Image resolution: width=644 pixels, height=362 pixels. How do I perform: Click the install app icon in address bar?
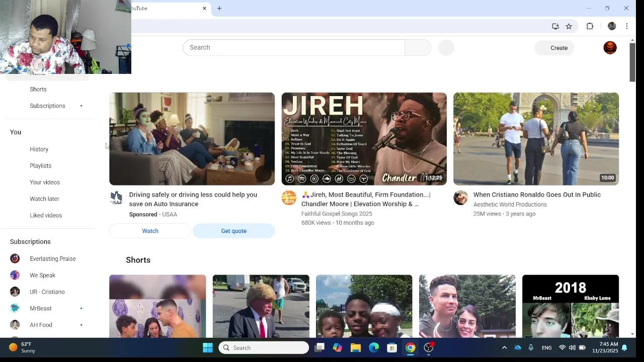pyautogui.click(x=555, y=26)
